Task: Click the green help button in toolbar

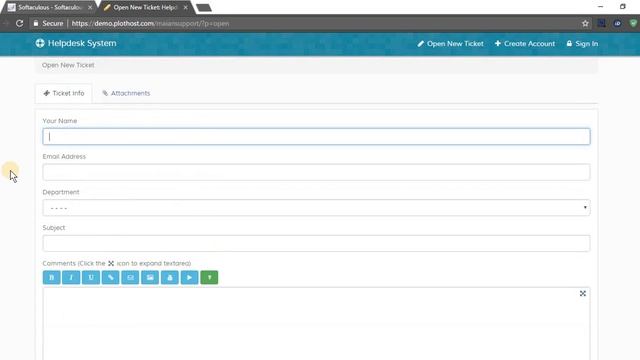Action: (209, 278)
